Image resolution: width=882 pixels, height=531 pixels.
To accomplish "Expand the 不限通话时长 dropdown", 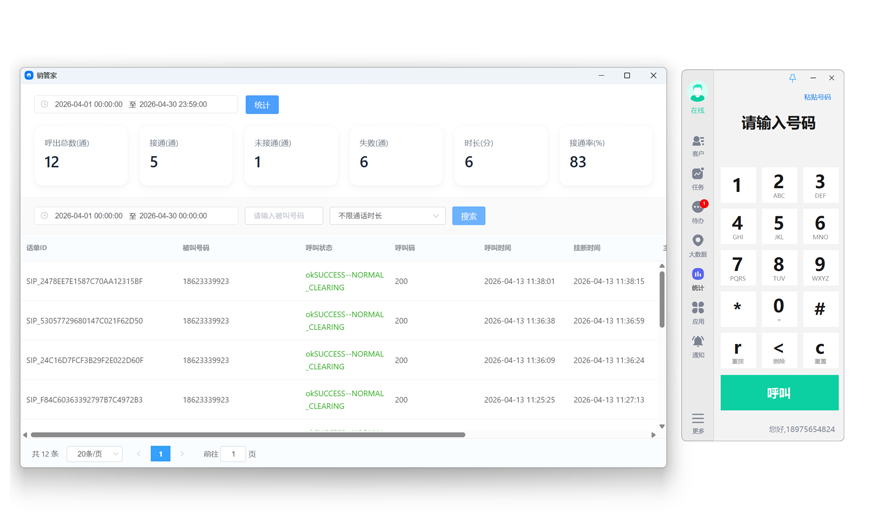I will pos(387,216).
